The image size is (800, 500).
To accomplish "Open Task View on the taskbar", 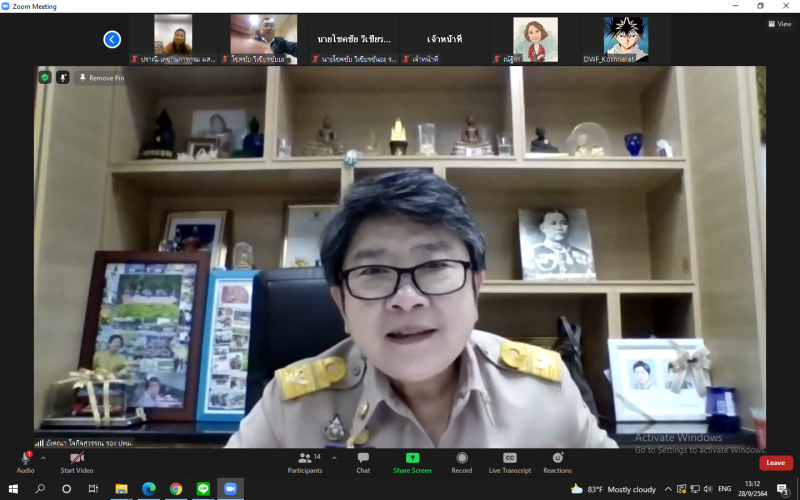I will pos(93,489).
